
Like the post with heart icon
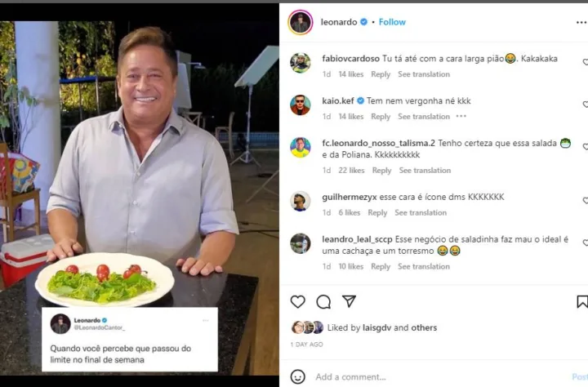pos(298,302)
